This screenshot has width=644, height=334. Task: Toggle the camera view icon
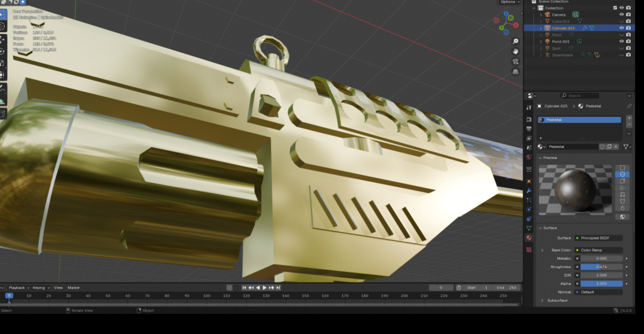(516, 62)
